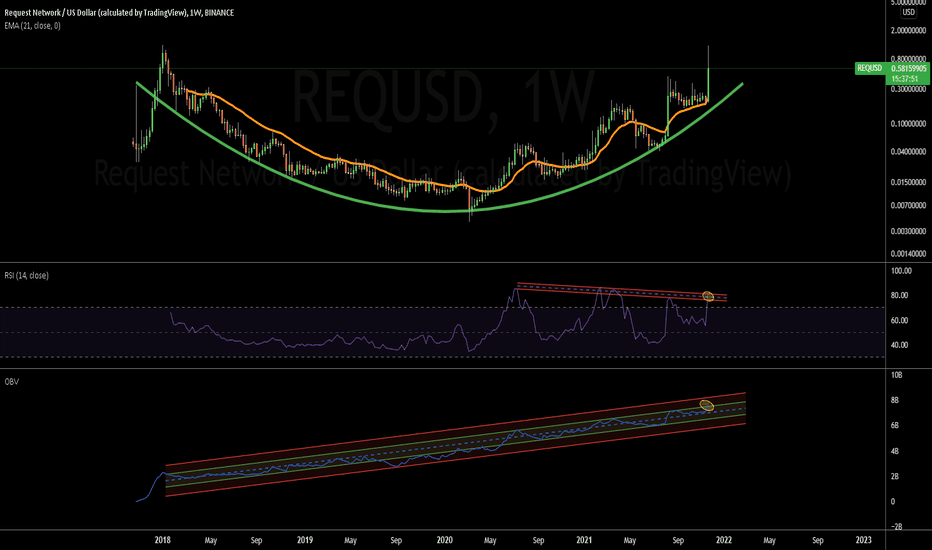The width and height of the screenshot is (932, 550).
Task: Click the 2021 time axis label
Action: (584, 540)
